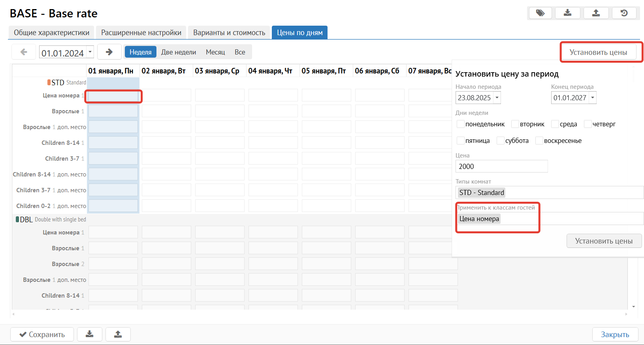The width and height of the screenshot is (644, 345).
Task: Click the Начало периода field showing 23.08.2025
Action: tap(475, 97)
